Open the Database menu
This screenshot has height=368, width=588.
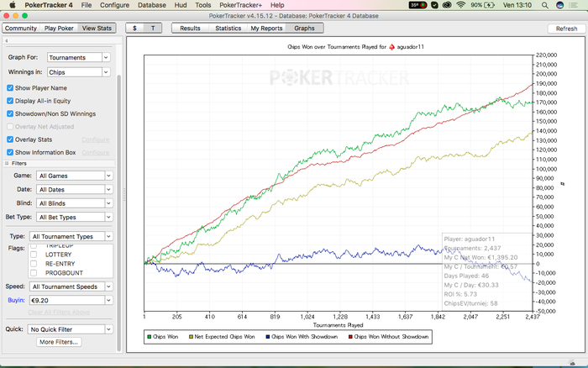tap(152, 5)
